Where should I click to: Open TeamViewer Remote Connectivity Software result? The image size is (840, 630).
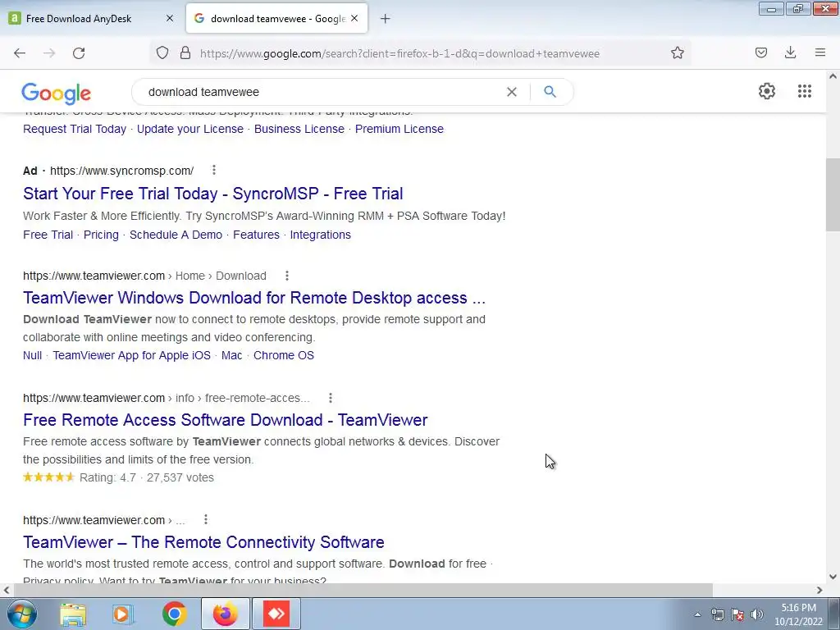(203, 541)
